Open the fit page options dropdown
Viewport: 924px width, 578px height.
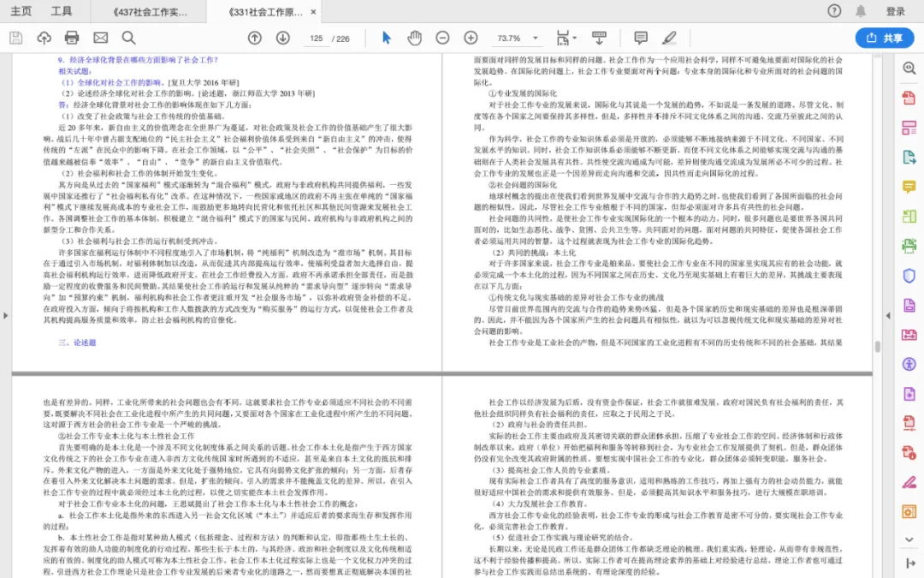point(566,39)
